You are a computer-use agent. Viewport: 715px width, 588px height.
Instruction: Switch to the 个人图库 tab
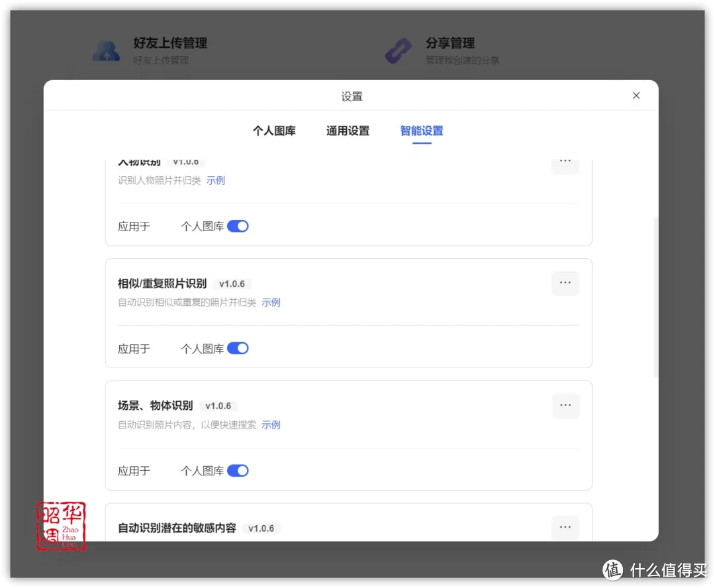(x=274, y=130)
